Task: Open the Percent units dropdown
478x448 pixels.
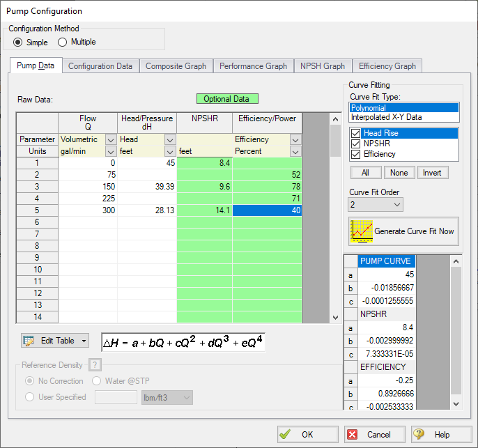Action: point(295,151)
